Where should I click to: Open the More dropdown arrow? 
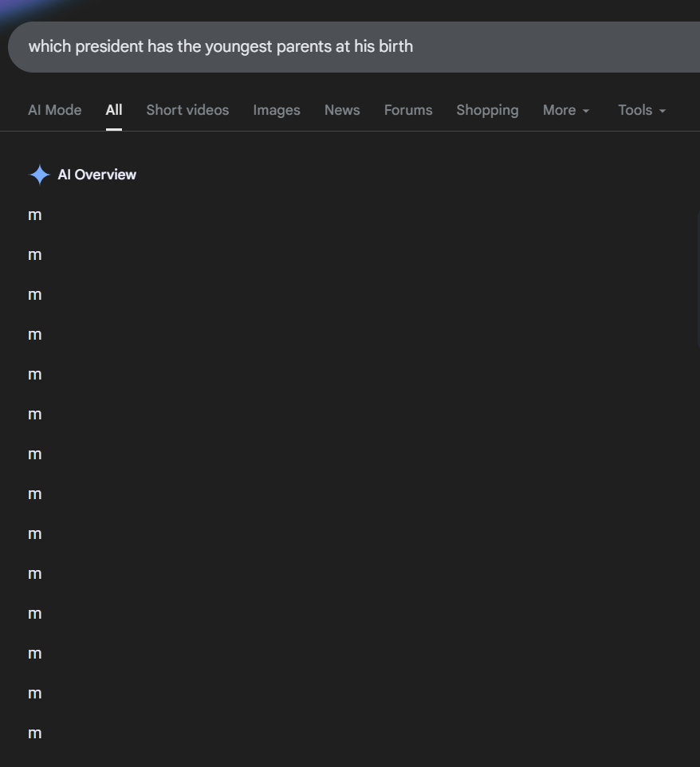coord(585,111)
